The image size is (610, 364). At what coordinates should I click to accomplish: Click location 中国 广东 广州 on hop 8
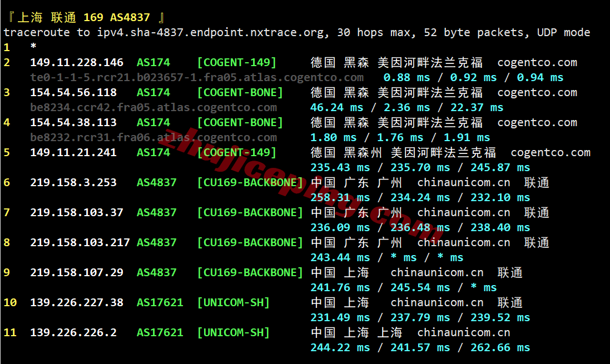coord(357,242)
